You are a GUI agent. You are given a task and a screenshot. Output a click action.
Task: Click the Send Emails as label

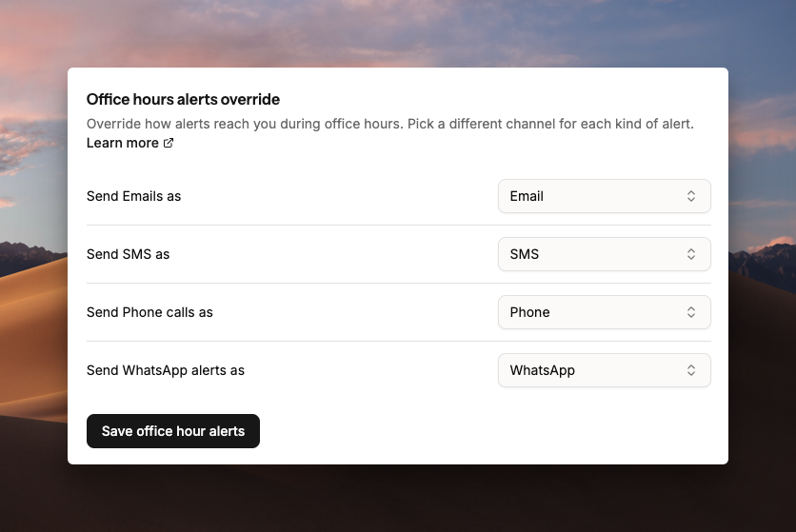[x=133, y=196]
